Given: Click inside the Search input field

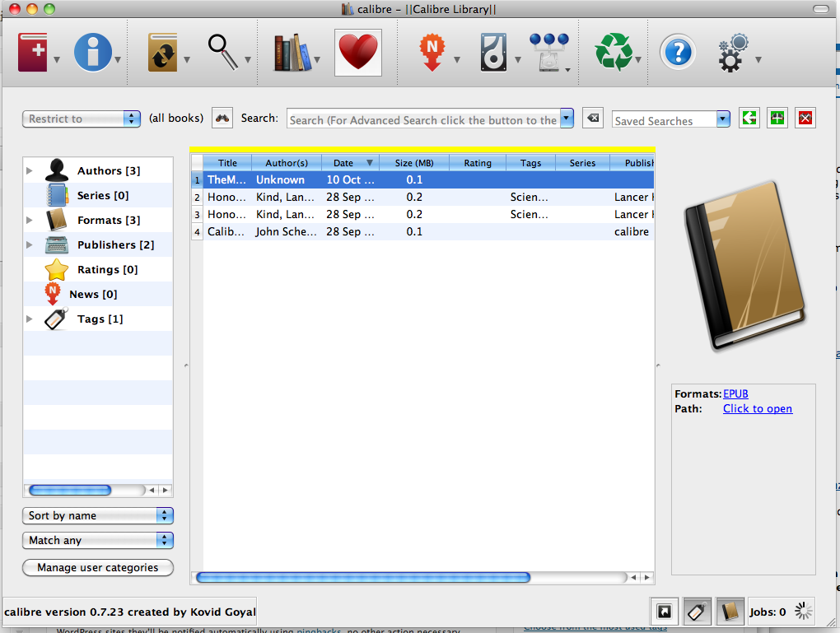Looking at the screenshot, I should (424, 120).
